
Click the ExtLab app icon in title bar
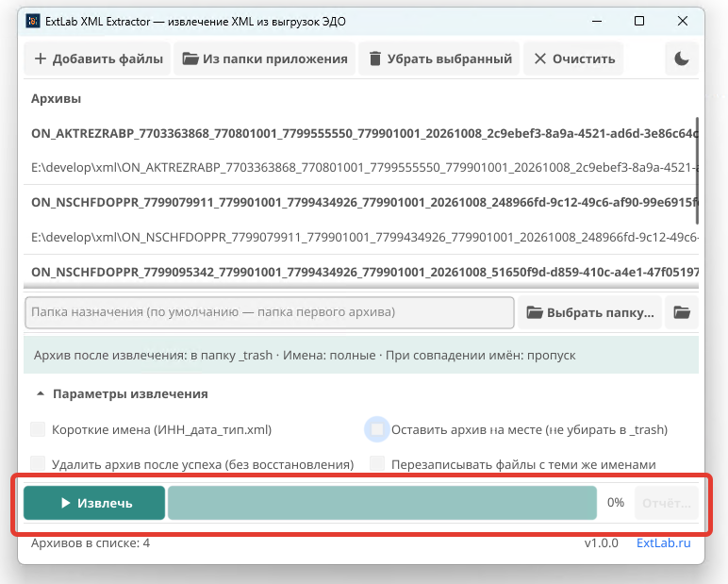click(33, 22)
